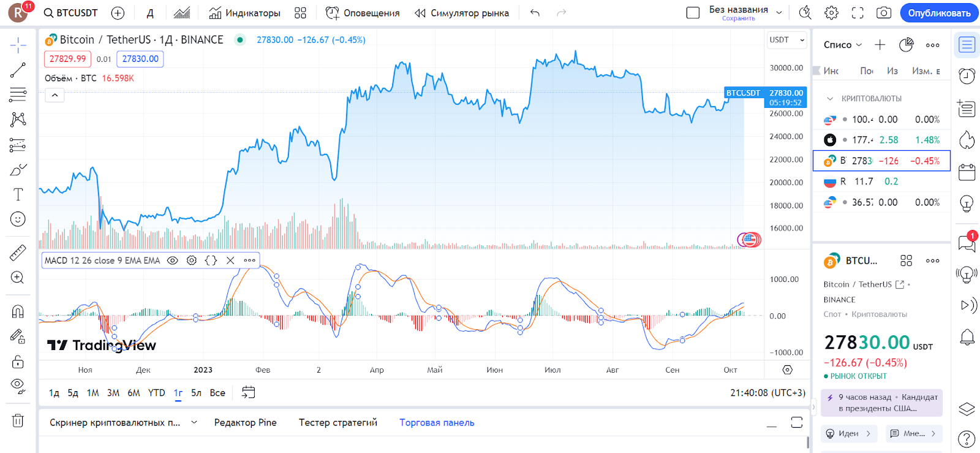Open the help center question icon
This screenshot has width=980, height=453.
point(967,439)
